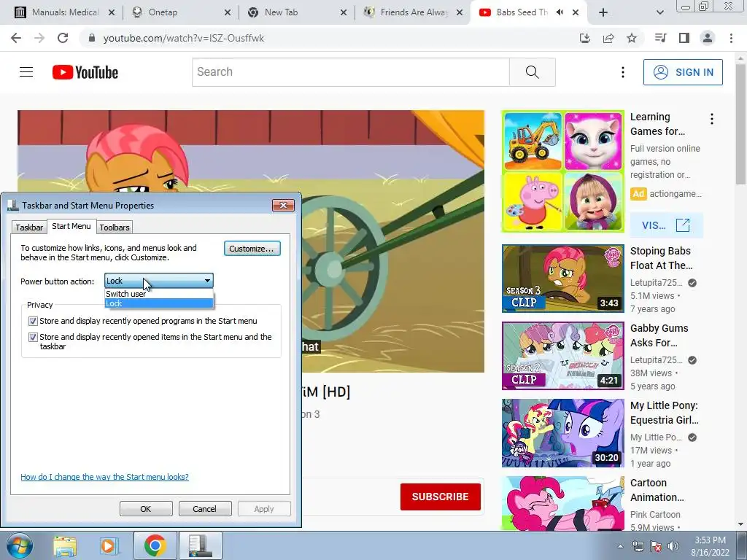
Task: Open Gabby Gums Asks For thumbnail
Action: pyautogui.click(x=563, y=356)
